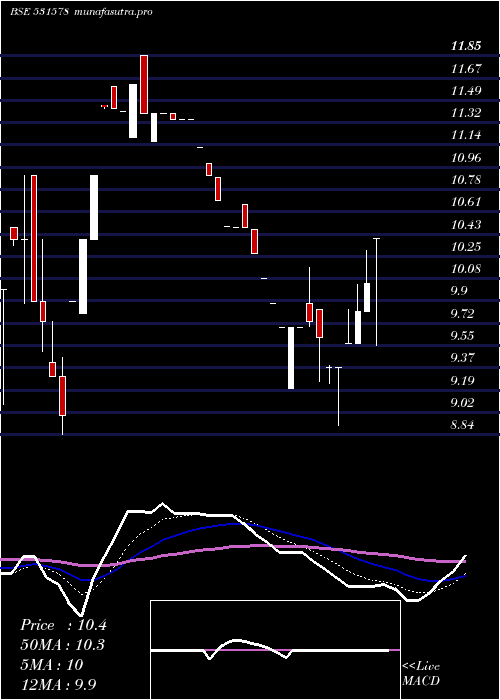This screenshot has height=700, width=500.
Task: Click the 10.25 price axis label
Action: click(466, 246)
